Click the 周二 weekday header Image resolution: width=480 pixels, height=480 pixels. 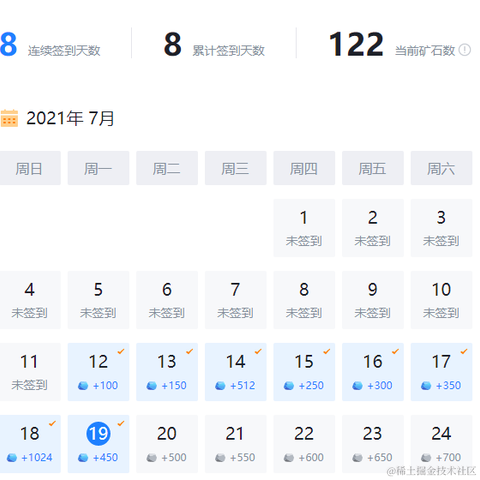pos(167,168)
